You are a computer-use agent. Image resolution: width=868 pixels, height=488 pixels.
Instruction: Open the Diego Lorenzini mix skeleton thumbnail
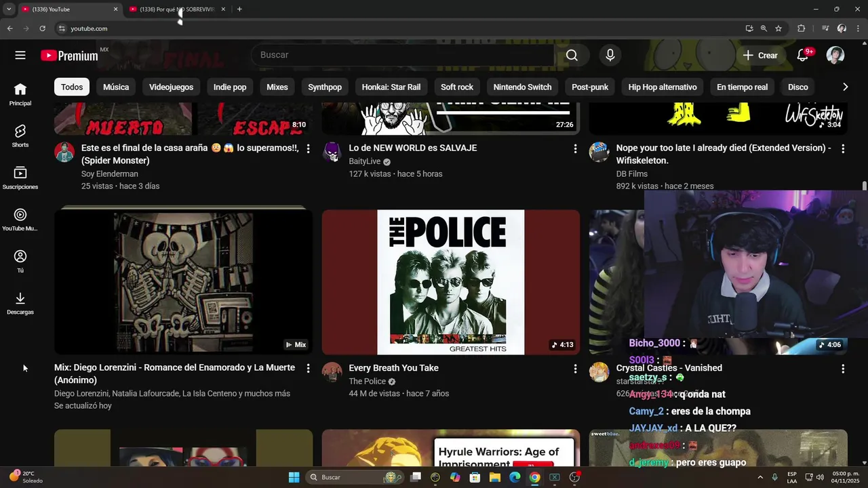[x=183, y=282]
